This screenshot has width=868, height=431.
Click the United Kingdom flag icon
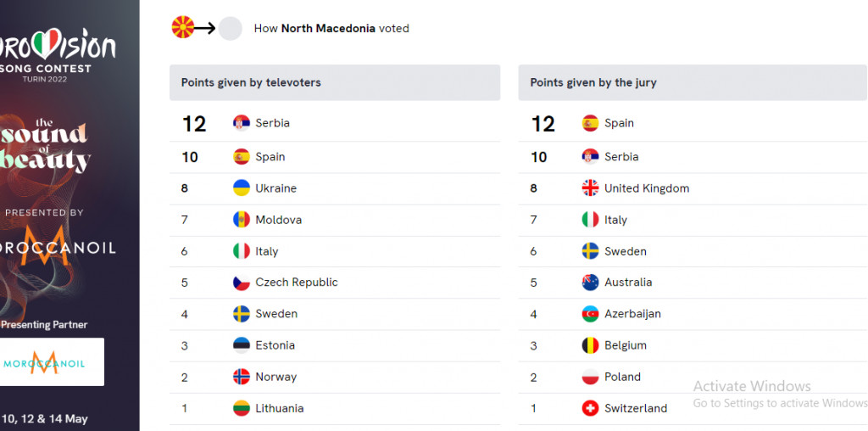tap(590, 188)
